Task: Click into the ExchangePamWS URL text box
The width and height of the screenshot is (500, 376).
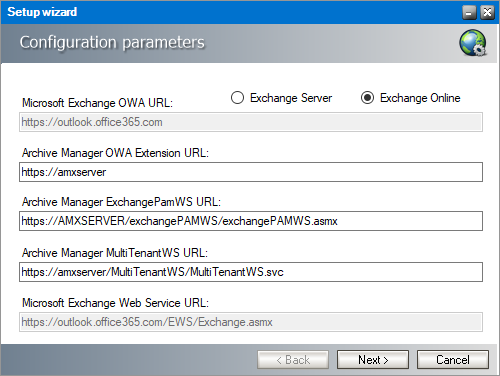Action: (x=251, y=221)
